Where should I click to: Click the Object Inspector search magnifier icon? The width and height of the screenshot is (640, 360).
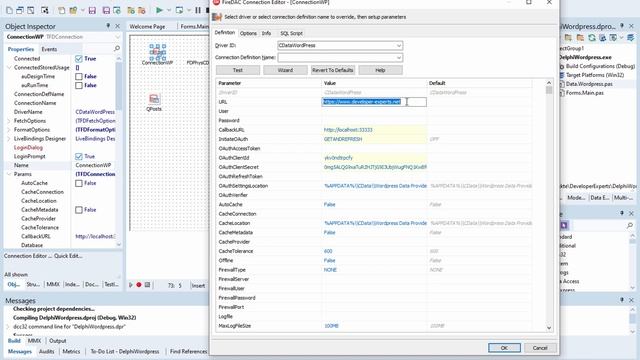pos(117,49)
